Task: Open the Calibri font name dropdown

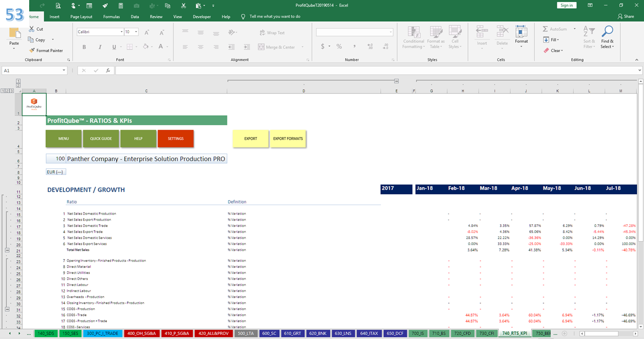Action: (x=121, y=32)
